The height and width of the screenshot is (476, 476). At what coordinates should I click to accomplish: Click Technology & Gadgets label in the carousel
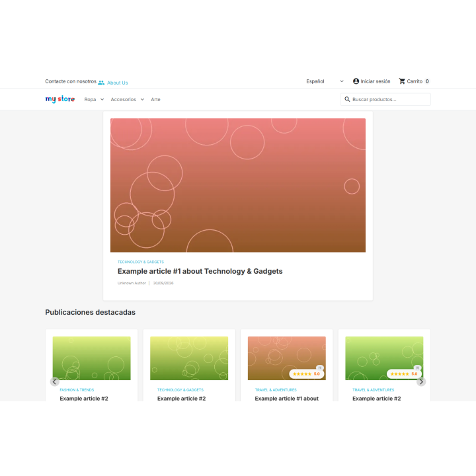pyautogui.click(x=180, y=390)
